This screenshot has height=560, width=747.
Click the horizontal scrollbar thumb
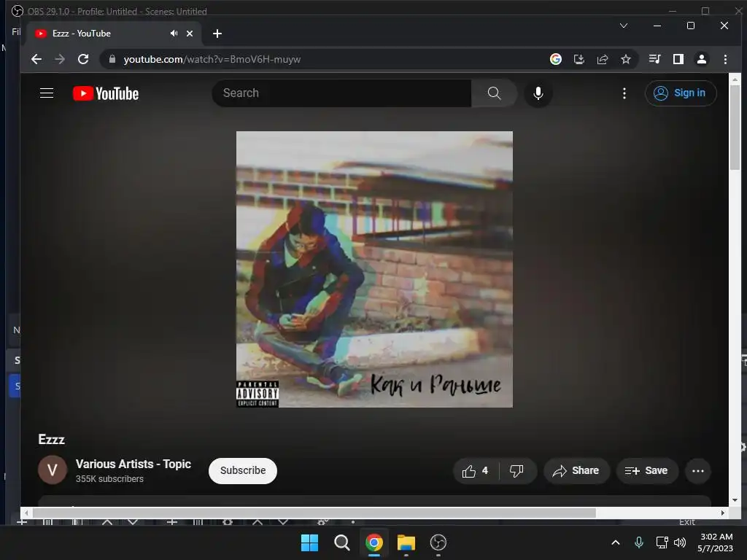point(314,513)
